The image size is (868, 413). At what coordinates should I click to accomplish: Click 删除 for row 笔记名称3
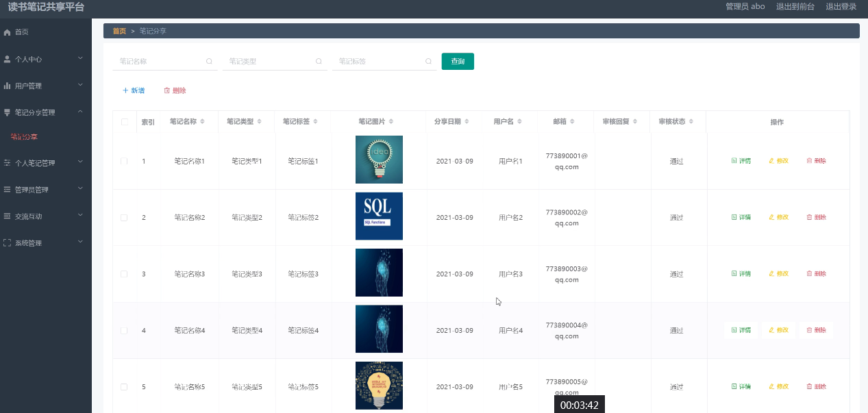[x=816, y=273]
